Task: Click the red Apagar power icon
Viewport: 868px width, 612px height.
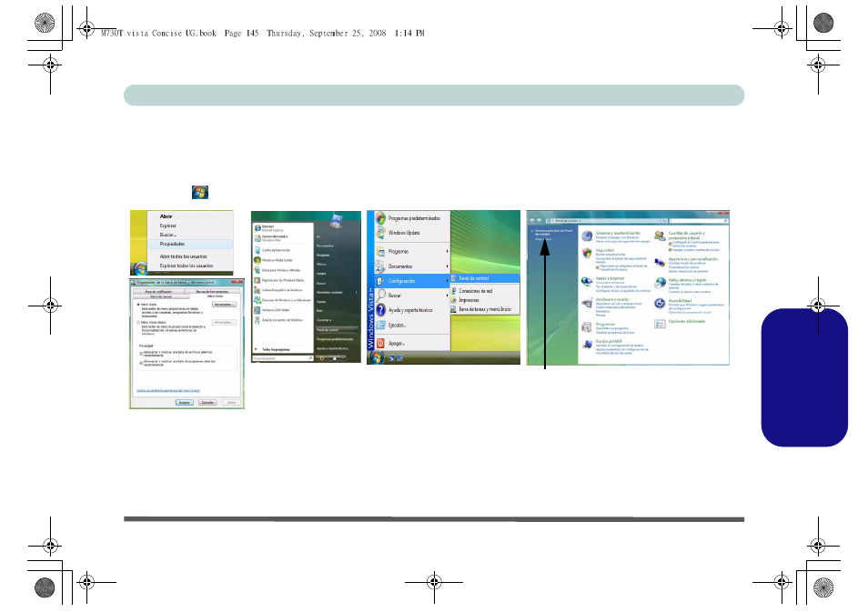Action: point(381,344)
